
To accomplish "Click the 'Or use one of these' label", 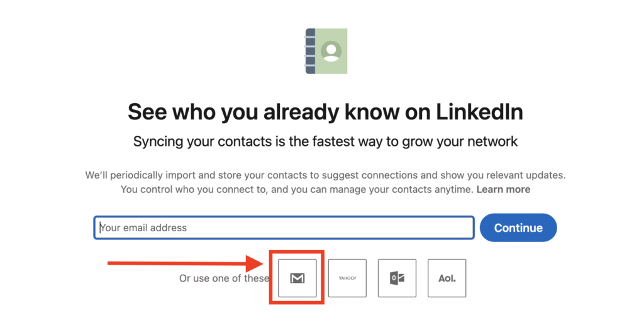I will click(224, 278).
